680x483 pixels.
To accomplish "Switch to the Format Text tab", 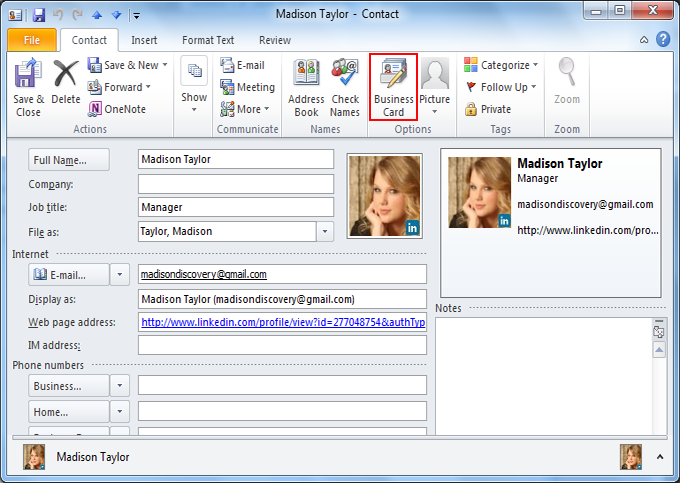I will (208, 40).
